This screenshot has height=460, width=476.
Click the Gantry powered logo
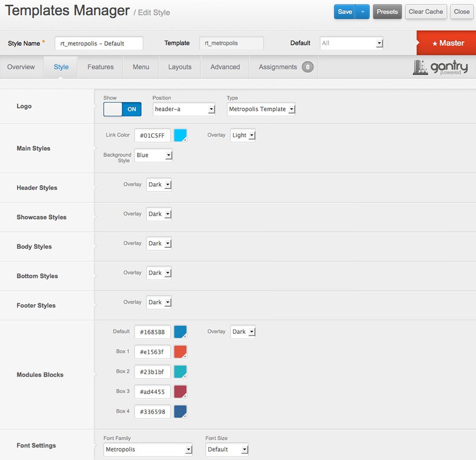tap(440, 67)
